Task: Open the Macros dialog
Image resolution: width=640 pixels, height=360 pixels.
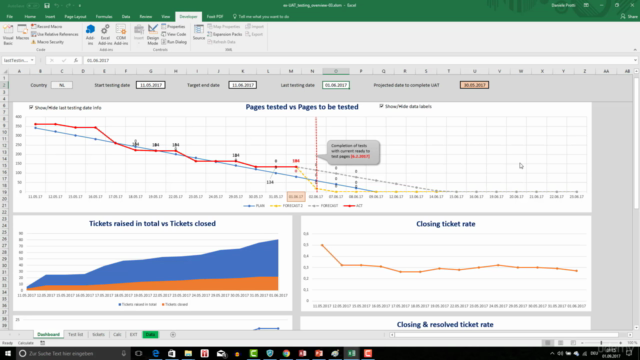Action: click(x=22, y=33)
